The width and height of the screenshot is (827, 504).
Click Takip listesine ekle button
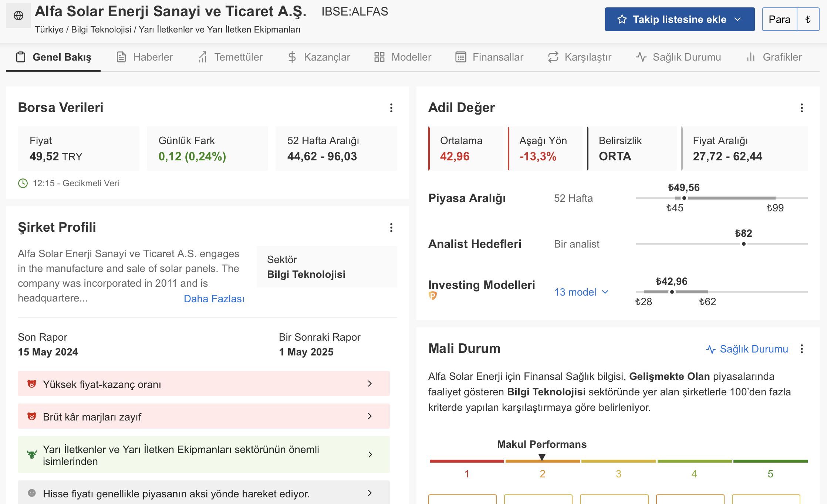tap(680, 19)
